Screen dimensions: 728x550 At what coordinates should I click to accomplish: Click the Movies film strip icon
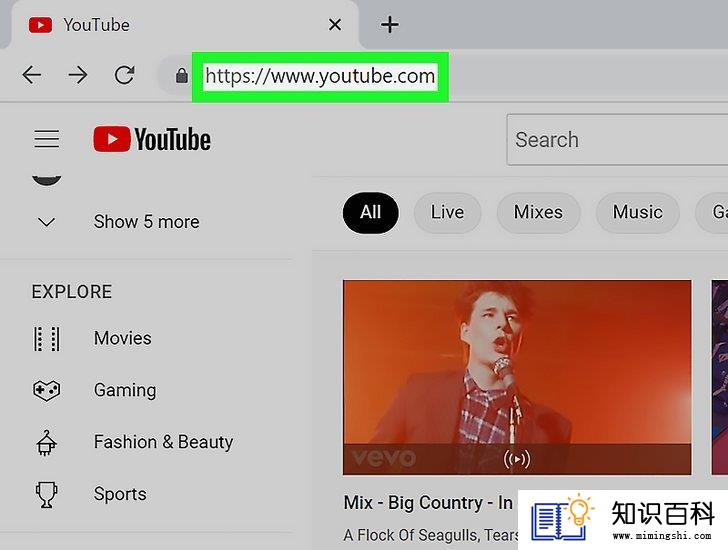point(46,338)
